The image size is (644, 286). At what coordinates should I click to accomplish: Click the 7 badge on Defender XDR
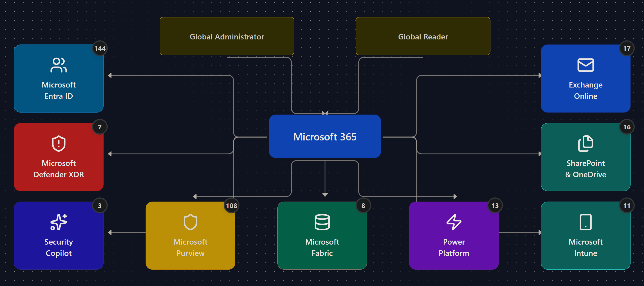point(100,127)
